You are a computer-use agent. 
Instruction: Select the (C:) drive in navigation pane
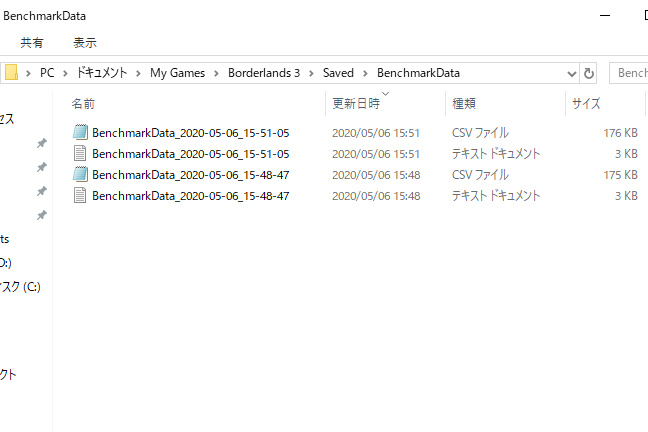click(18, 287)
